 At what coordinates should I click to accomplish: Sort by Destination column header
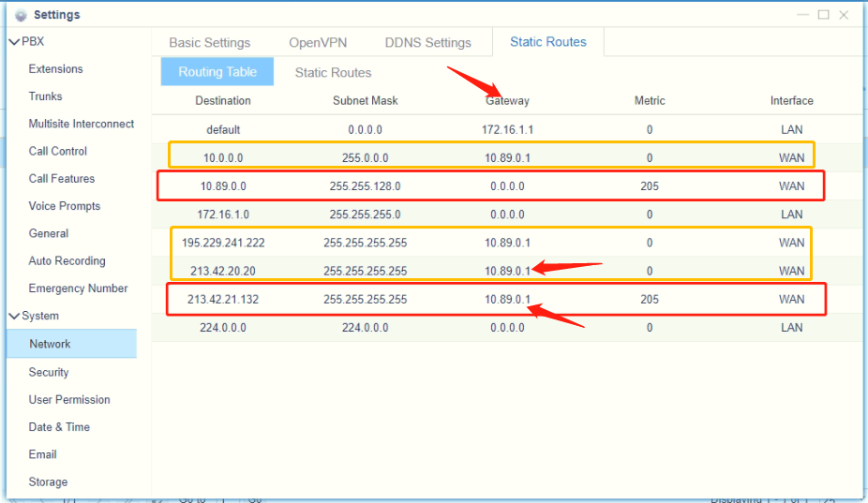click(223, 100)
